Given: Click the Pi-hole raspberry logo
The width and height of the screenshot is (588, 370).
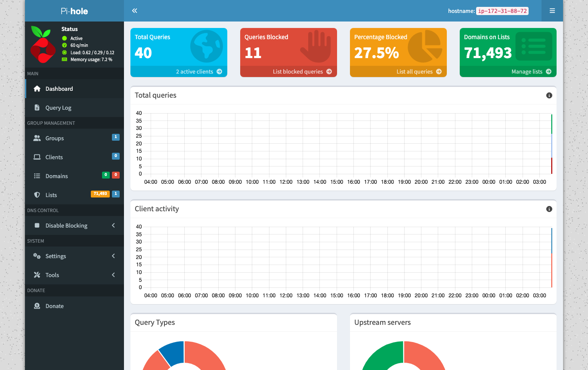Looking at the screenshot, I should pos(43,45).
